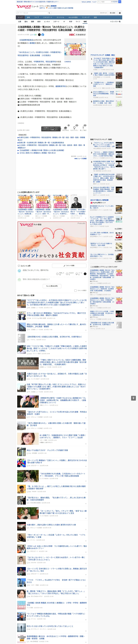Image resolution: width=138 pixels, height=644 pixels.
Task: Click 購入履歴 button
Action: (x=112, y=13)
